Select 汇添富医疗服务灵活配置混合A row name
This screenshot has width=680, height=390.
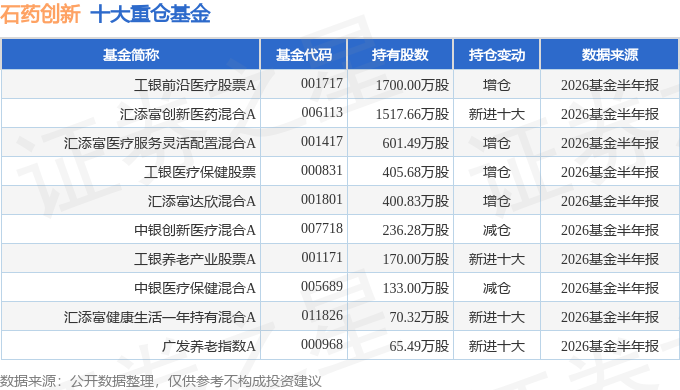160,143
